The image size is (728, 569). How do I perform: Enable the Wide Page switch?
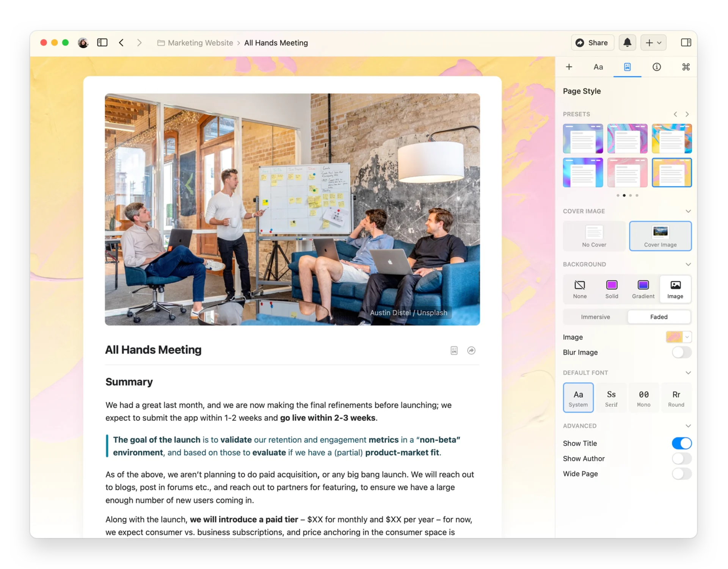click(x=681, y=473)
